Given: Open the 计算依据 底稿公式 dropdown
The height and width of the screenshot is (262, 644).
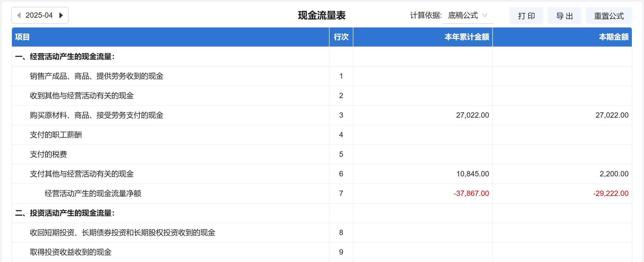Looking at the screenshot, I should [467, 16].
